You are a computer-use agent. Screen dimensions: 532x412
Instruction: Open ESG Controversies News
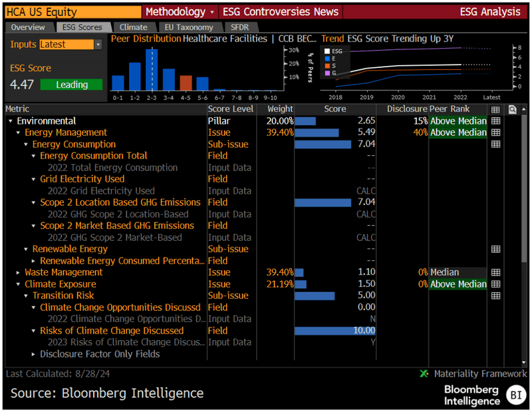280,12
